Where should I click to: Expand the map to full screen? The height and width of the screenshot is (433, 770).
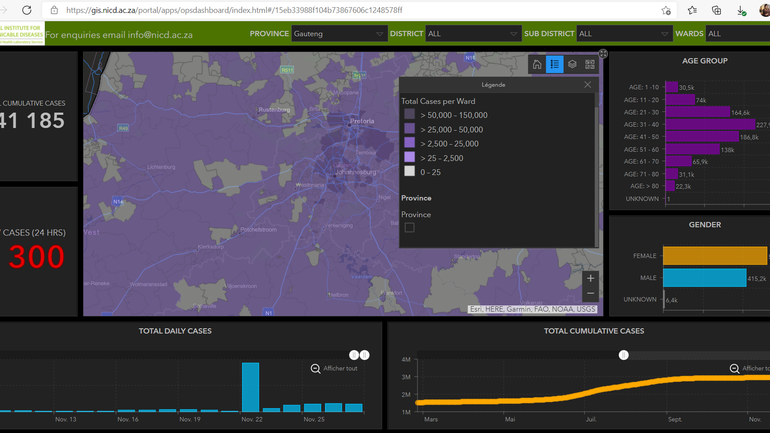tap(603, 54)
